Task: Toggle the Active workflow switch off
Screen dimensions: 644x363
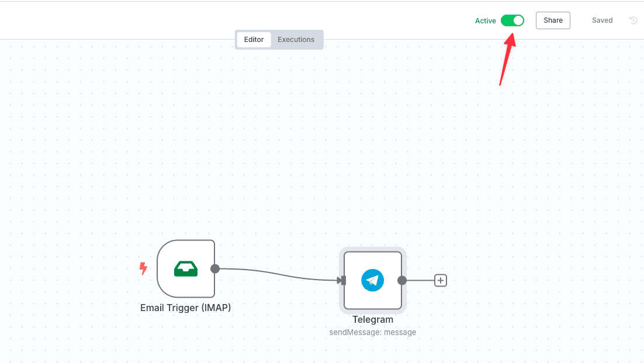Action: [512, 20]
